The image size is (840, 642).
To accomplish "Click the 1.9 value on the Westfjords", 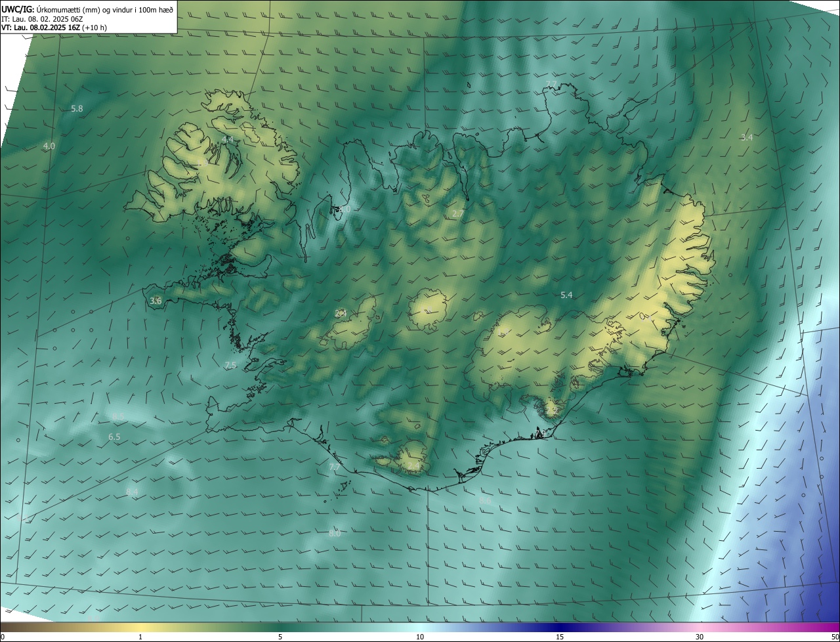I will [201, 162].
